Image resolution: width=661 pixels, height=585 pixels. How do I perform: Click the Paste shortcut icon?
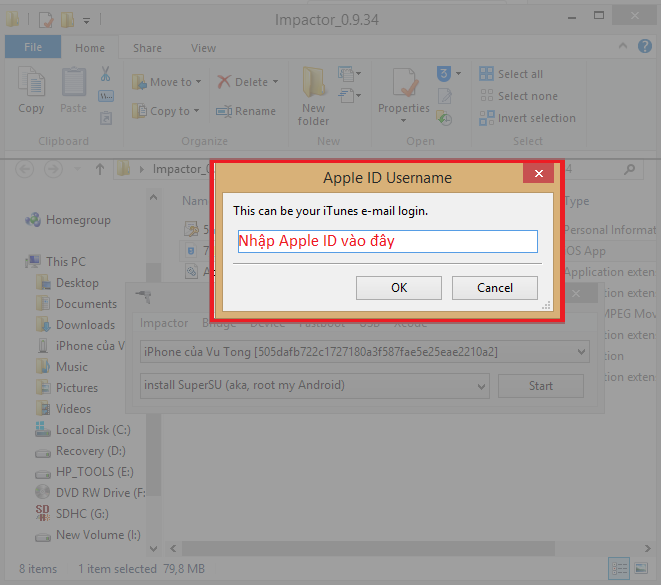(106, 118)
